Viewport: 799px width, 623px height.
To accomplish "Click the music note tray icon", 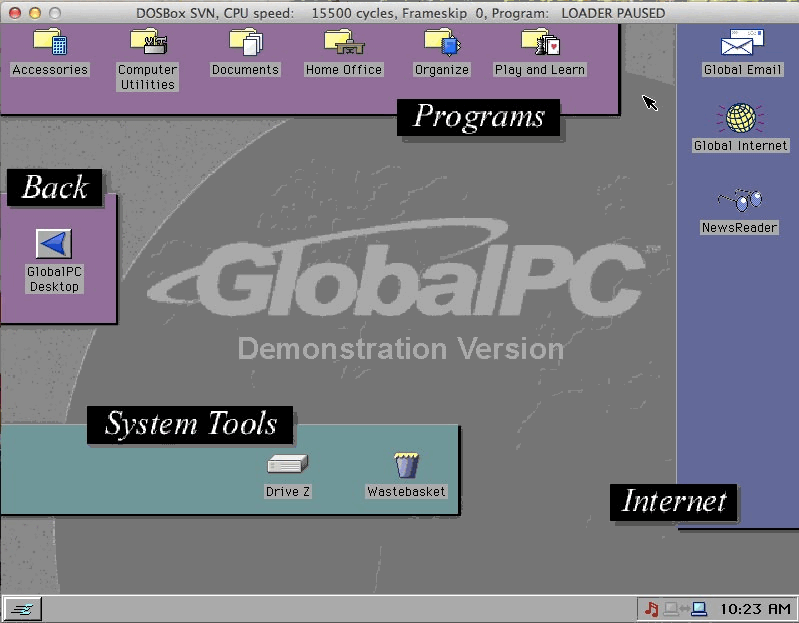I will click(x=652, y=608).
